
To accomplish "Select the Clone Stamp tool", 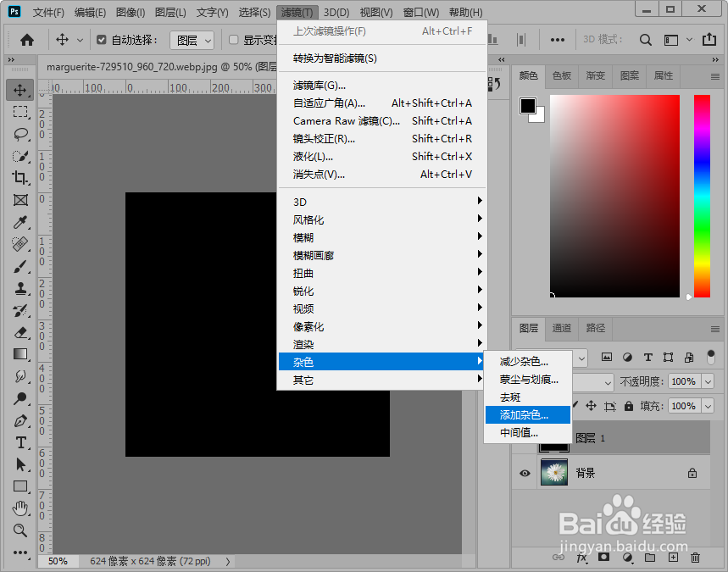I will tap(20, 288).
